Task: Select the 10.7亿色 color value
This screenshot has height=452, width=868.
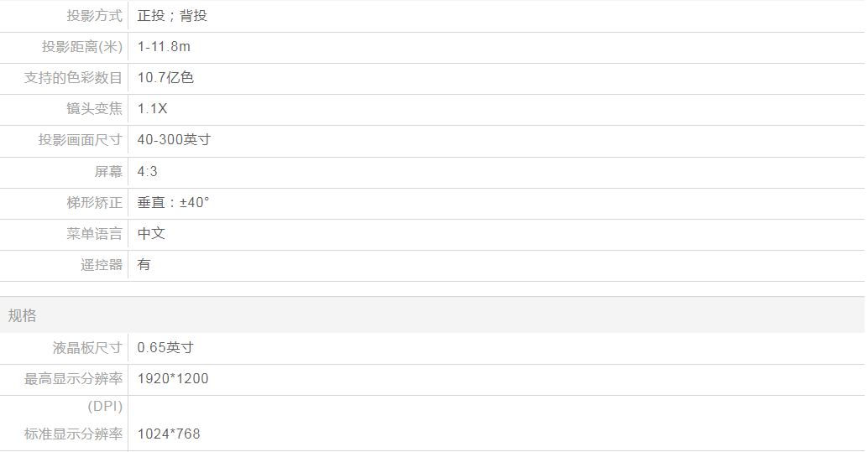Action: pyautogui.click(x=165, y=78)
